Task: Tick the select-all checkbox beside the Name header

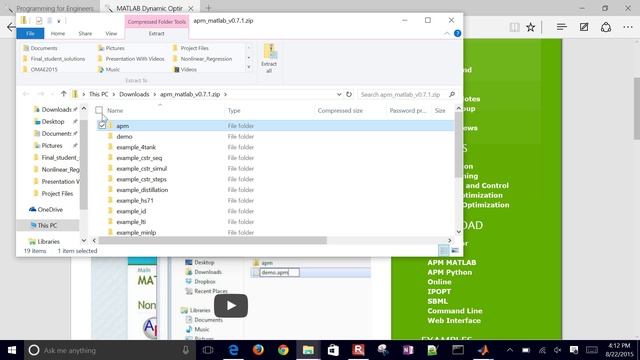Action: coord(99,110)
